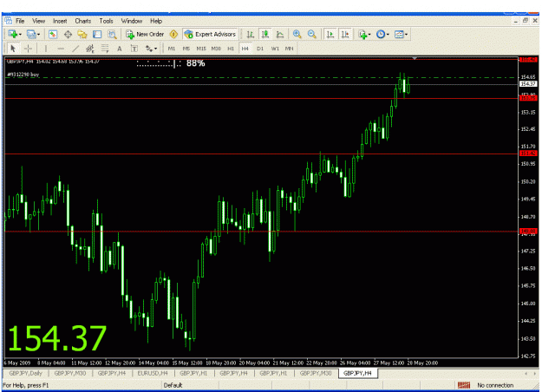Open a new chart with the New Chart icon

click(13, 34)
